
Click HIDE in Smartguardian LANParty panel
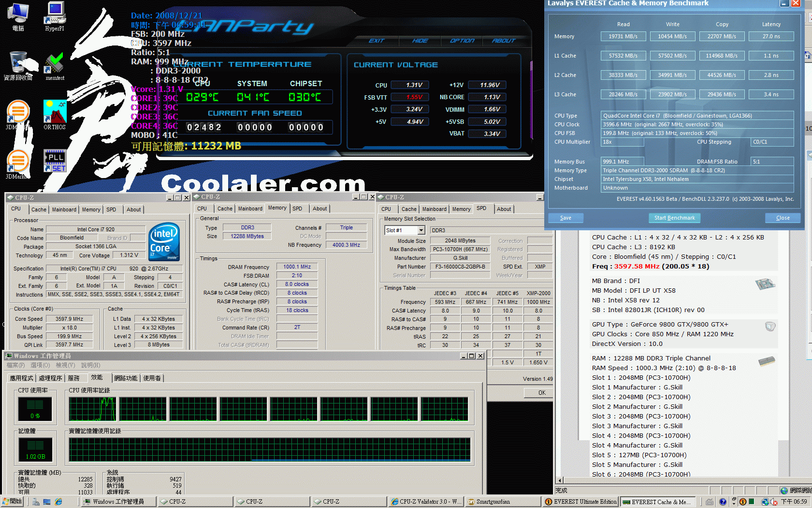point(420,41)
